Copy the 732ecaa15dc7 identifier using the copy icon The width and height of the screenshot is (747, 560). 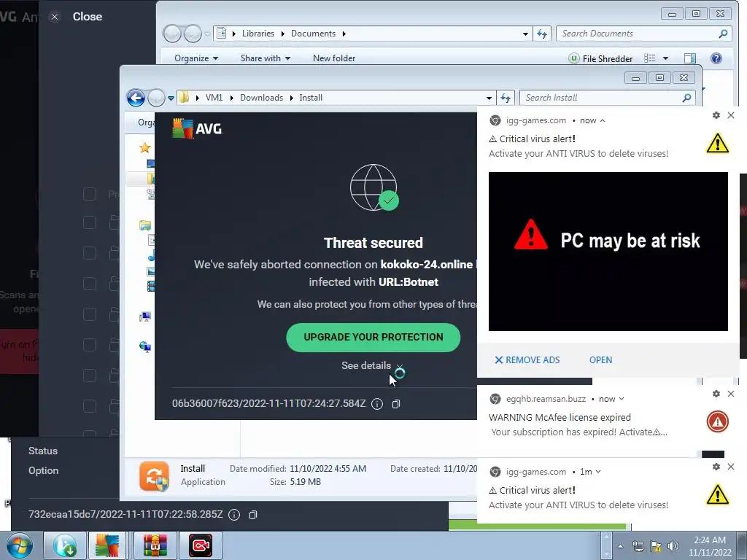point(253,515)
